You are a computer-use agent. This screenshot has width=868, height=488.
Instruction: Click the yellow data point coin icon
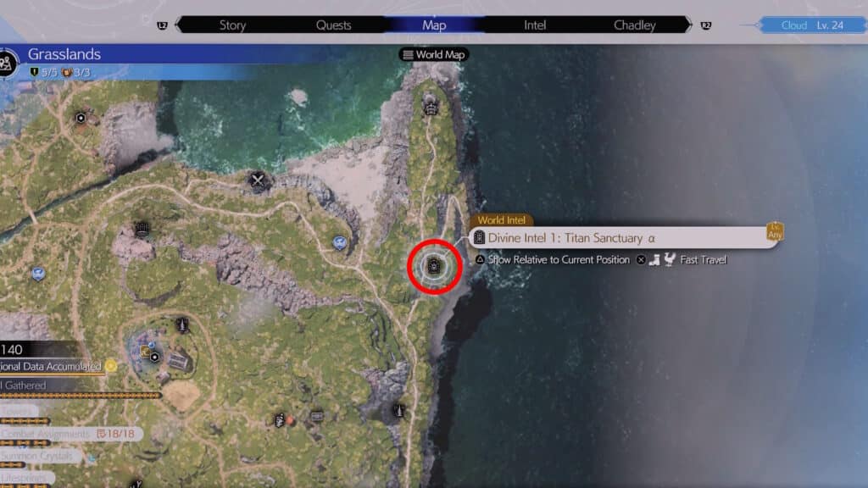point(111,366)
